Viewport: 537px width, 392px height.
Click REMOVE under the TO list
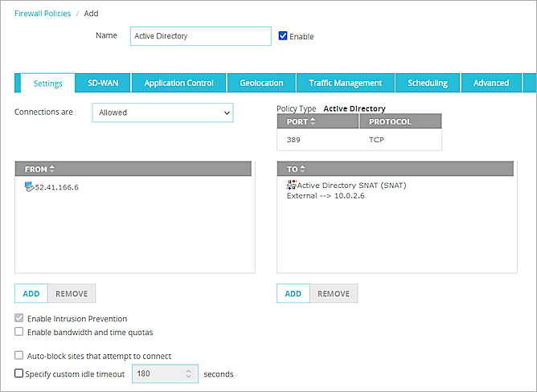pos(334,293)
